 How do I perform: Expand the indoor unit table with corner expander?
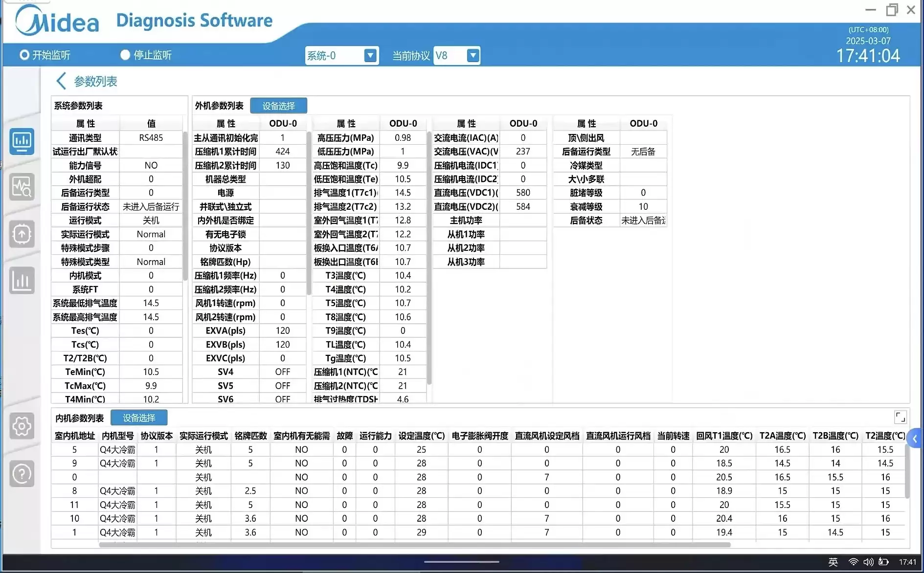click(x=900, y=417)
